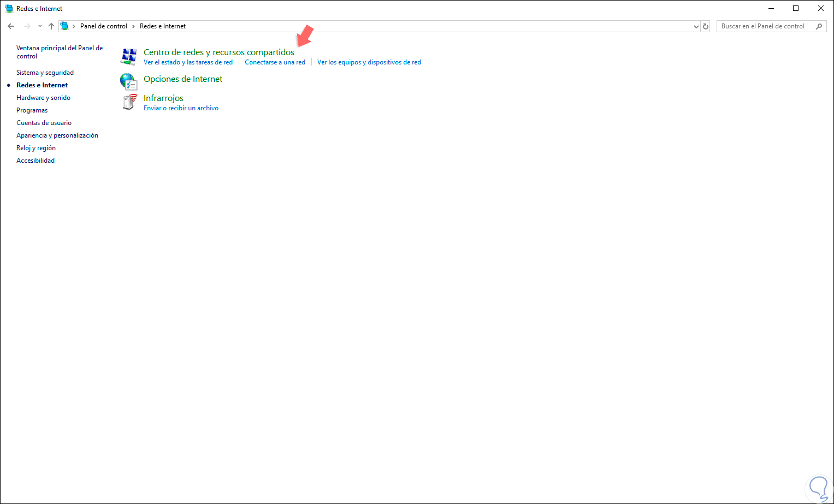Viewport: 834px width, 504px height.
Task: Click Conectarse a una red link
Action: pyautogui.click(x=275, y=62)
